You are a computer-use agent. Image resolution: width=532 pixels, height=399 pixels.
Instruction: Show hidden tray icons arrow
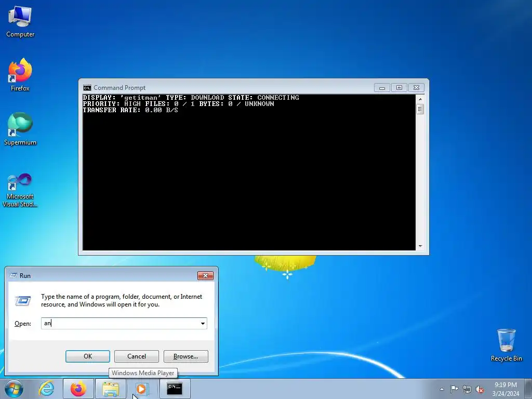click(x=442, y=389)
